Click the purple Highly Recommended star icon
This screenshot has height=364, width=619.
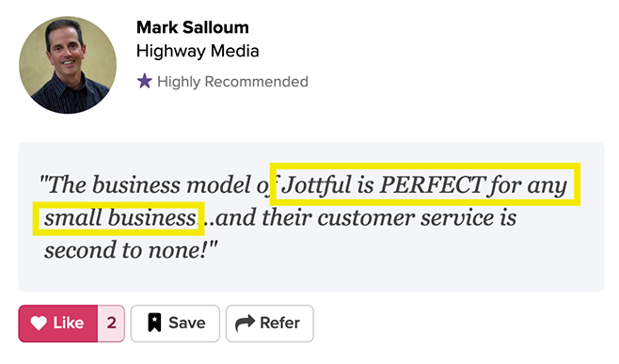(145, 81)
